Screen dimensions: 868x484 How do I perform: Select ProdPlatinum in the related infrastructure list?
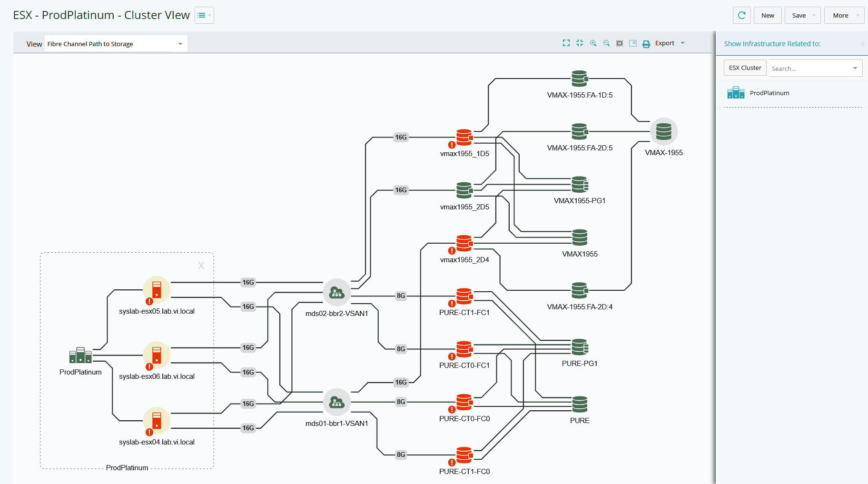coord(769,93)
